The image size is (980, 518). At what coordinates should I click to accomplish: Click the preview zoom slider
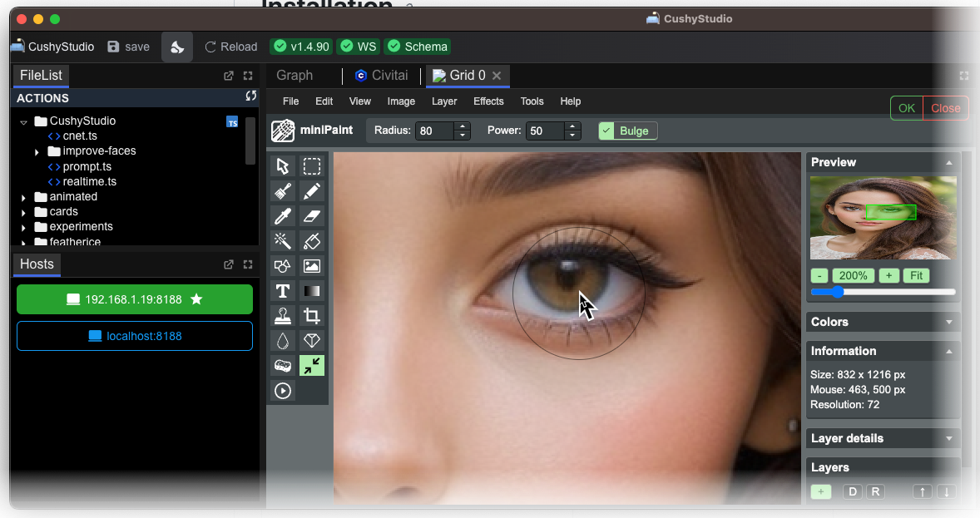click(883, 292)
